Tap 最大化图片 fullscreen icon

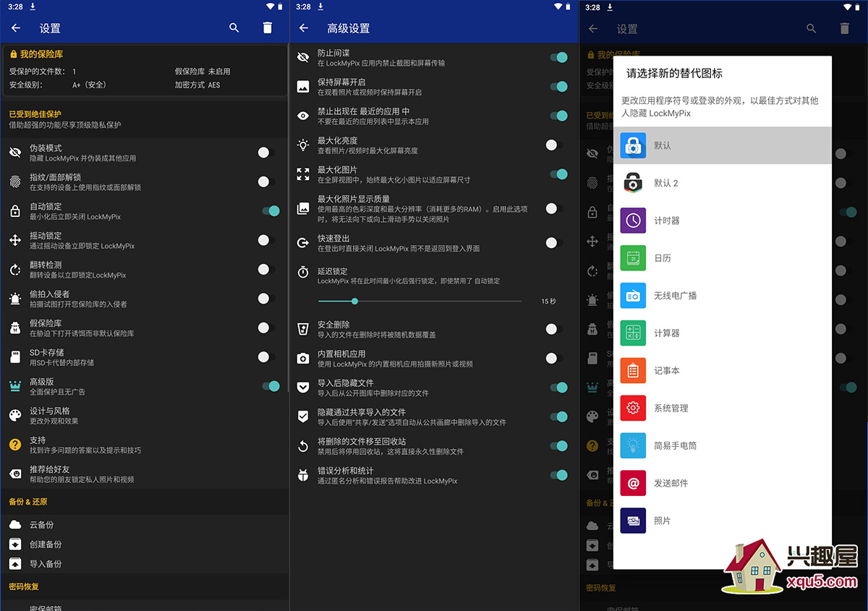[303, 174]
